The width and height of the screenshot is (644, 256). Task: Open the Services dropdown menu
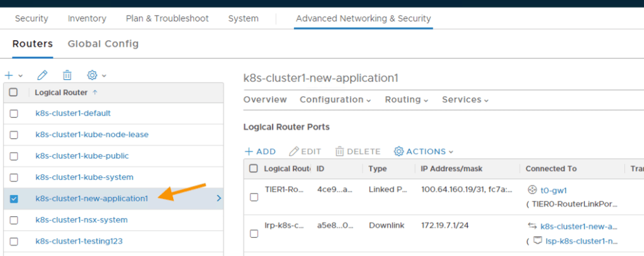pyautogui.click(x=465, y=99)
